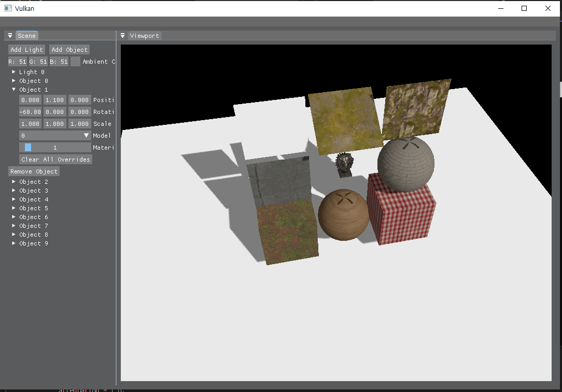Click the Add Object button

click(x=69, y=50)
